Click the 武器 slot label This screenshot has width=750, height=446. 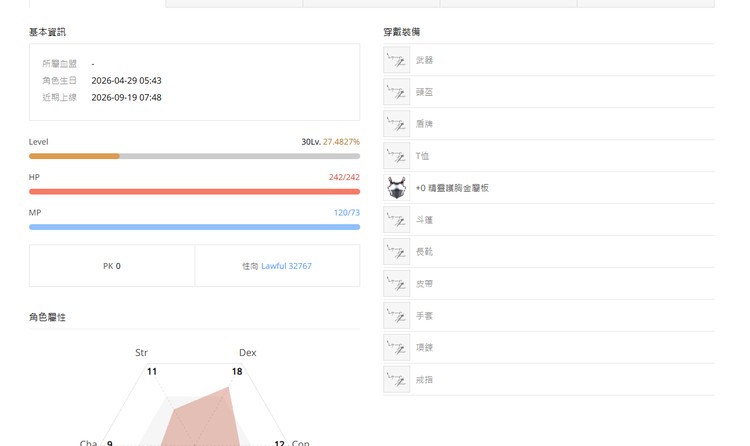424,60
